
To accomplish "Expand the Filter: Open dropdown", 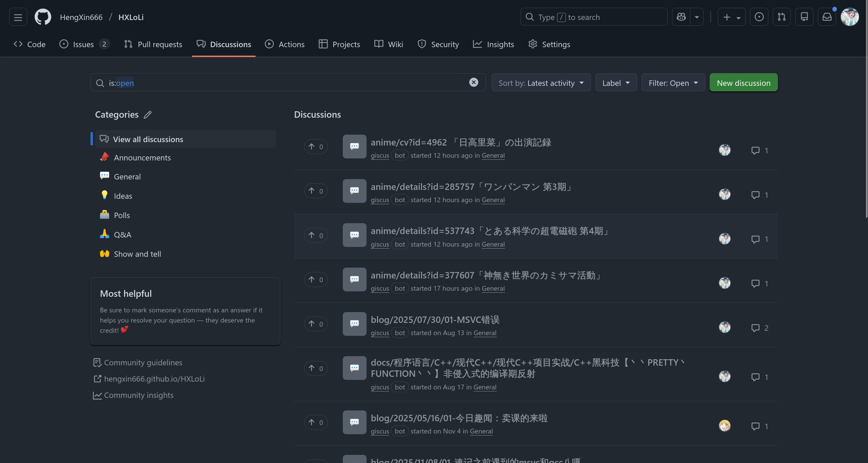I will click(x=673, y=83).
